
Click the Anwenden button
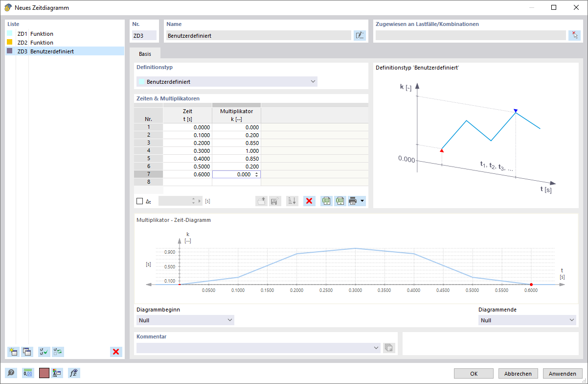(x=563, y=373)
